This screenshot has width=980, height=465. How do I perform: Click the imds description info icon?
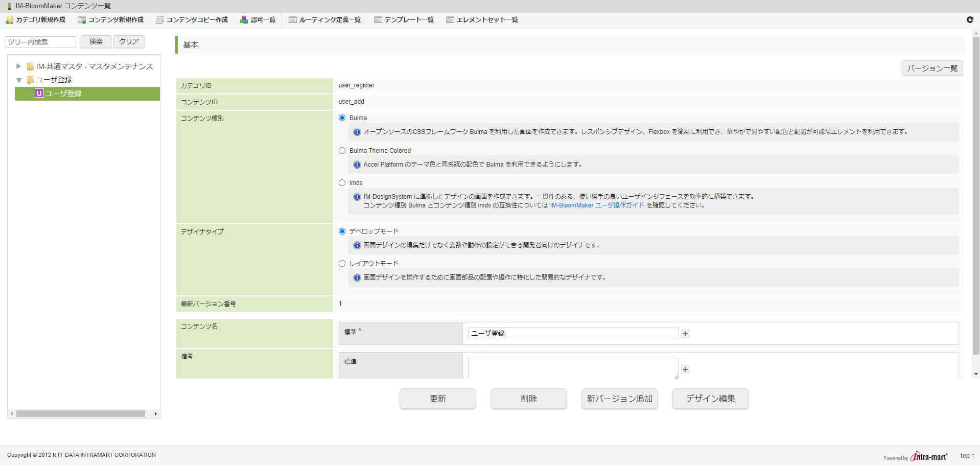[357, 197]
